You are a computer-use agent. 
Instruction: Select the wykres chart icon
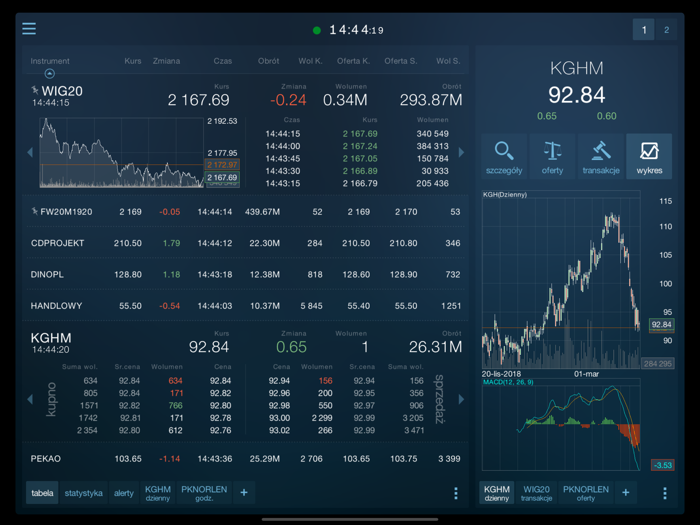pyautogui.click(x=649, y=156)
